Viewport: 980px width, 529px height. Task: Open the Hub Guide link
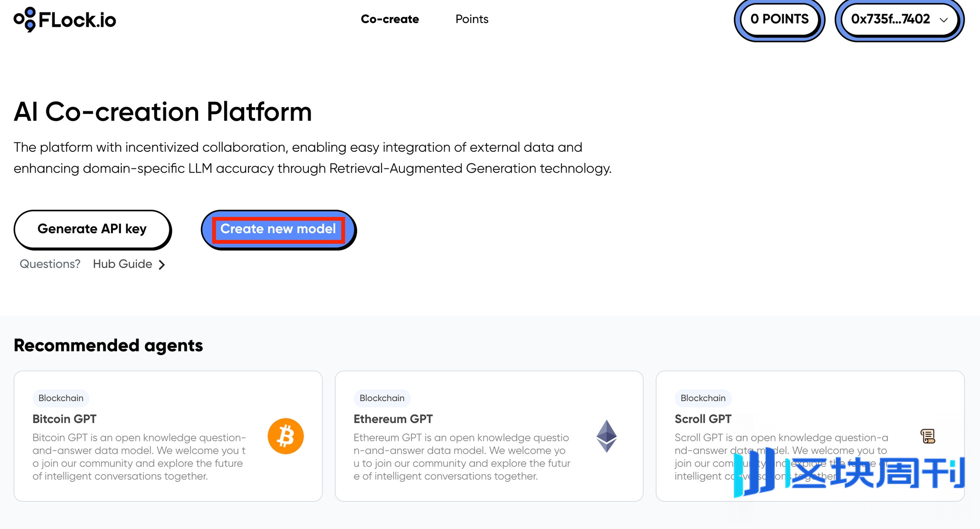tap(122, 264)
